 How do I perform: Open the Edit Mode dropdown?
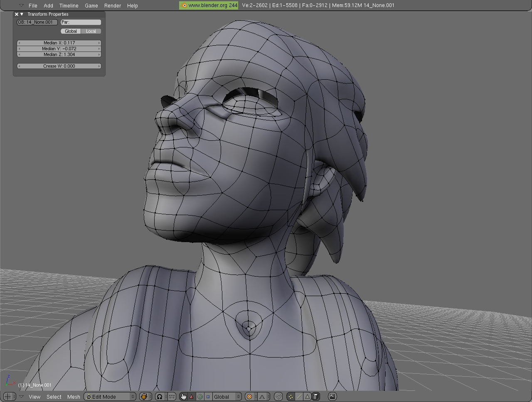(110, 397)
